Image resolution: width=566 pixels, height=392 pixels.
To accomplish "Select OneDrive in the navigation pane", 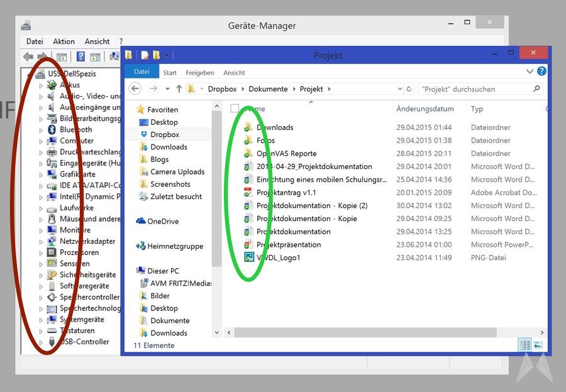I will coord(162,221).
